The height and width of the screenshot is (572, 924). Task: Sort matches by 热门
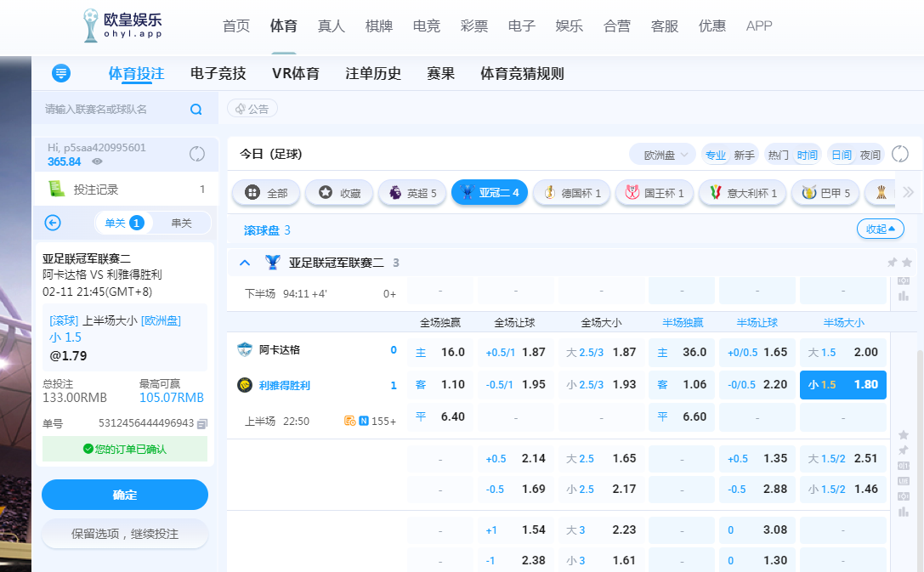click(778, 155)
